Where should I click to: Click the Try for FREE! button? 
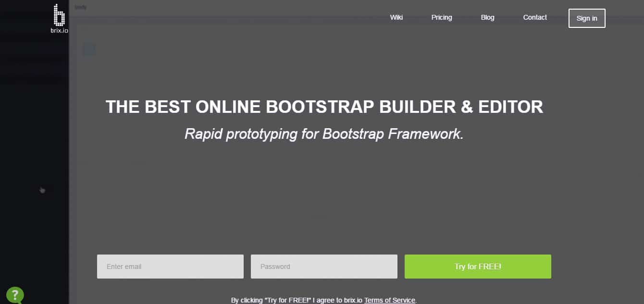click(x=478, y=267)
